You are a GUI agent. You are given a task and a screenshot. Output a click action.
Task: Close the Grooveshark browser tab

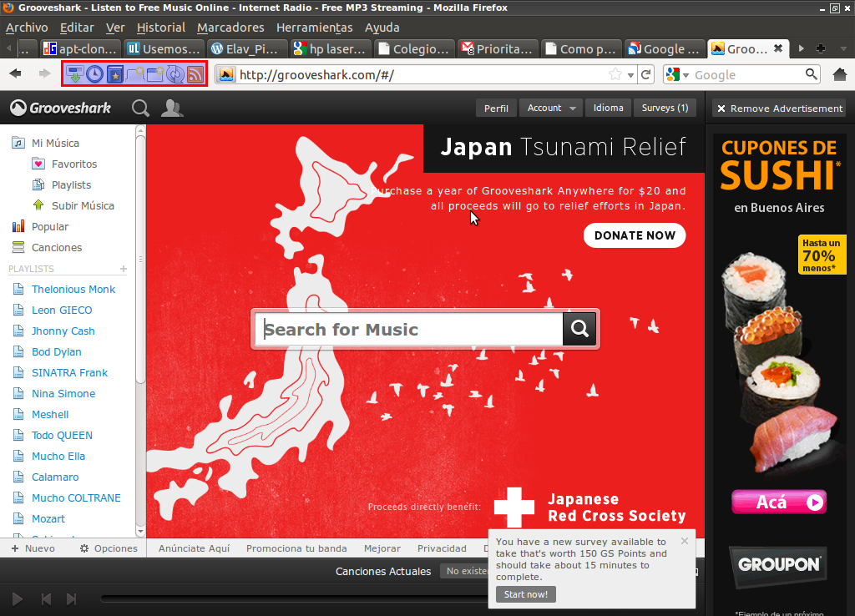click(778, 48)
